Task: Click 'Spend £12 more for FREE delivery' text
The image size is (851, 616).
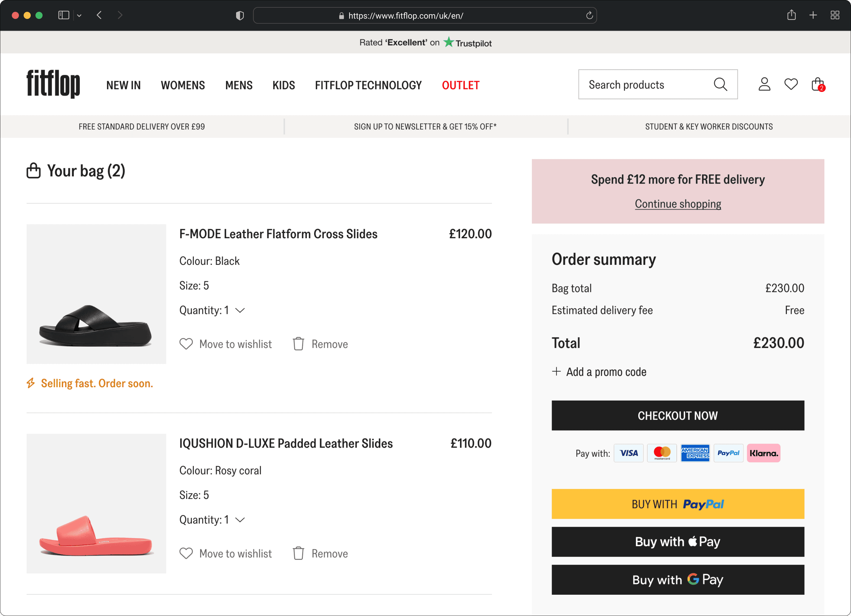Action: click(x=678, y=179)
